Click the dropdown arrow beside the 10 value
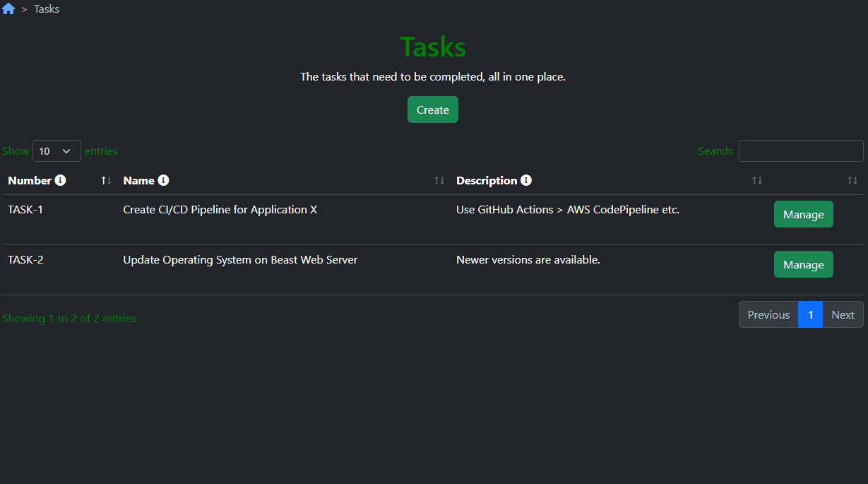 coord(66,150)
